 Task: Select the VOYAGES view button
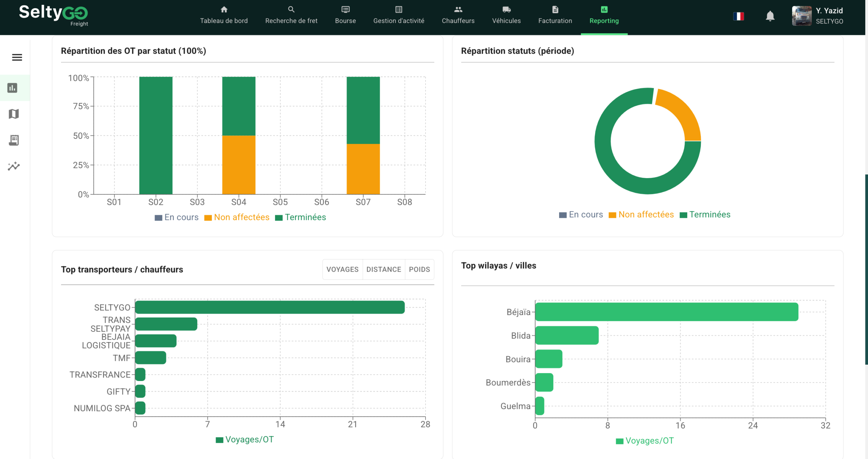tap(342, 269)
